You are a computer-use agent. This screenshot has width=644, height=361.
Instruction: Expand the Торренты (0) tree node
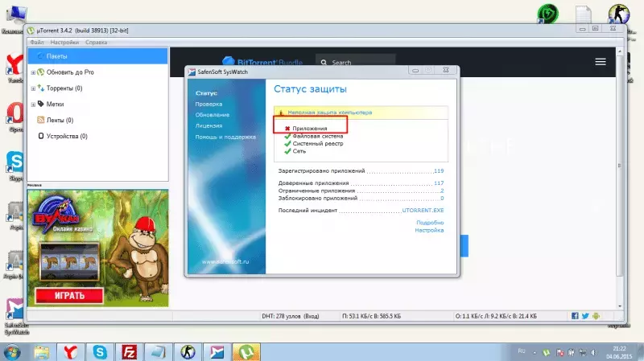33,88
